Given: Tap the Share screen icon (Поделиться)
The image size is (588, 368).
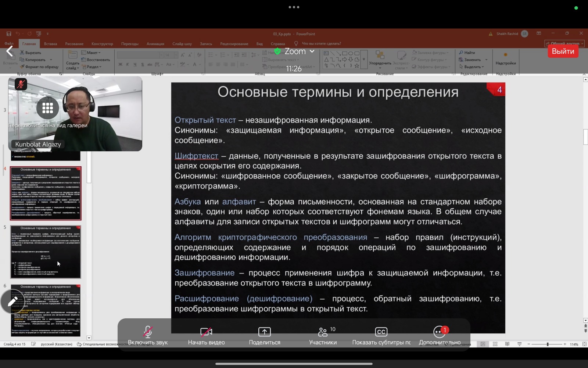Looking at the screenshot, I should pyautogui.click(x=264, y=332).
